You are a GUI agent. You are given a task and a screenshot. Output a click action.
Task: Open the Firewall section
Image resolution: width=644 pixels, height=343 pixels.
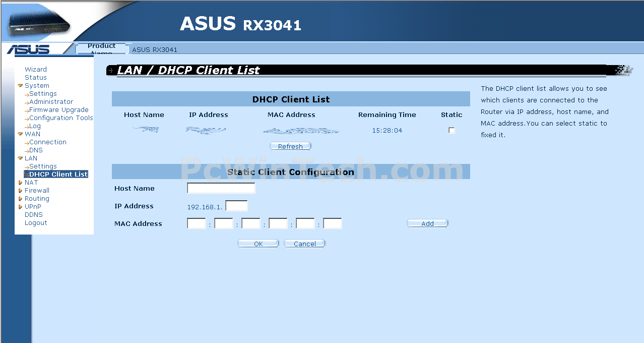[37, 191]
